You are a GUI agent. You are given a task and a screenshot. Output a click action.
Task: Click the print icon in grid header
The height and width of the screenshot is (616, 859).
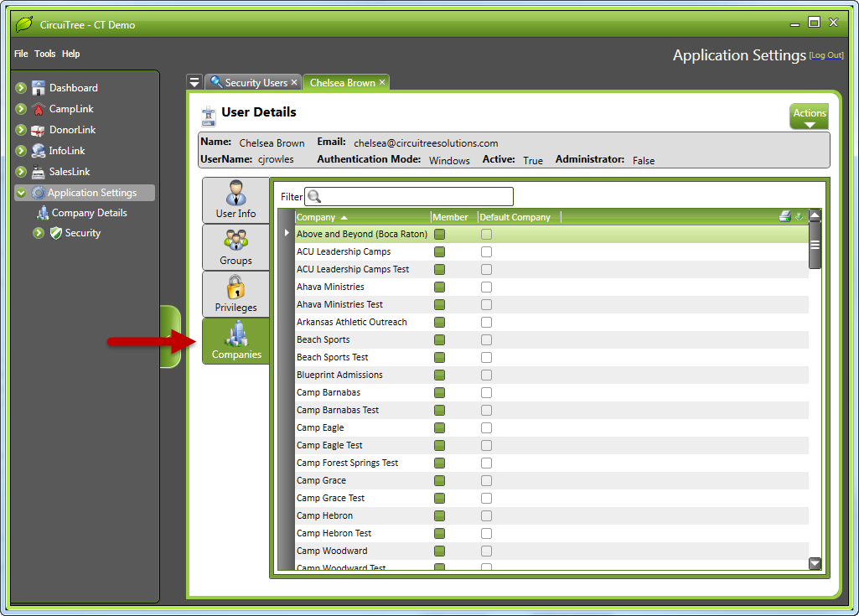click(x=784, y=217)
